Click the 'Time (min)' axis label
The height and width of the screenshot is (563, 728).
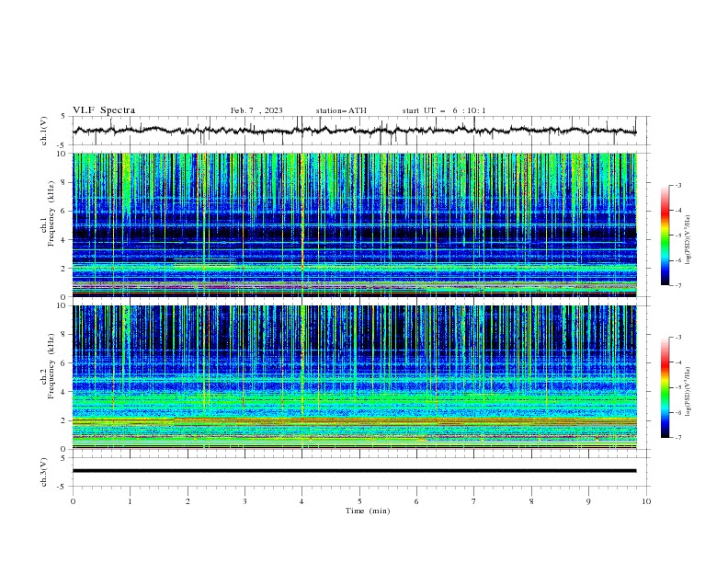(x=368, y=511)
